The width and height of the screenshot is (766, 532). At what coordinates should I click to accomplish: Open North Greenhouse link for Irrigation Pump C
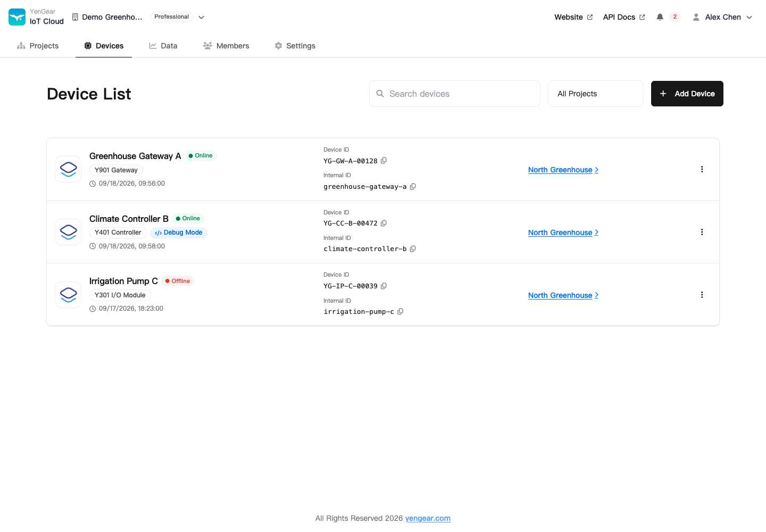click(x=563, y=295)
